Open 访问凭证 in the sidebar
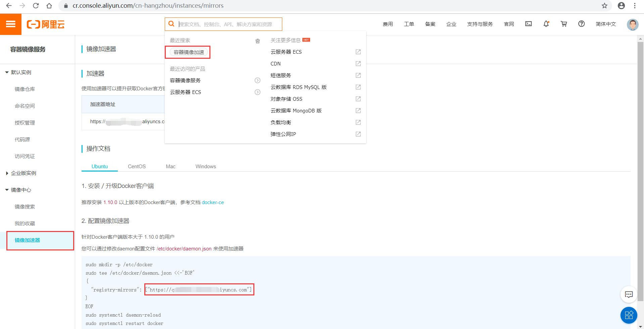Screen dimensions: 644x329 tap(25, 156)
